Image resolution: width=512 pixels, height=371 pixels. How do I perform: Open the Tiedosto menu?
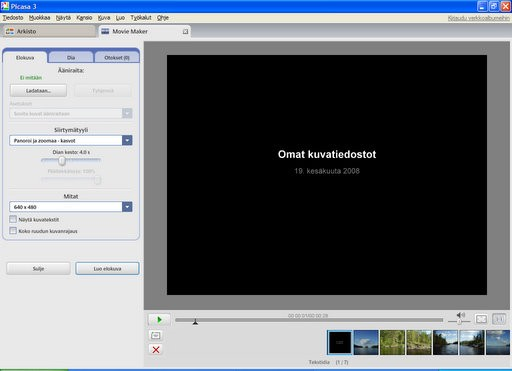point(13,18)
